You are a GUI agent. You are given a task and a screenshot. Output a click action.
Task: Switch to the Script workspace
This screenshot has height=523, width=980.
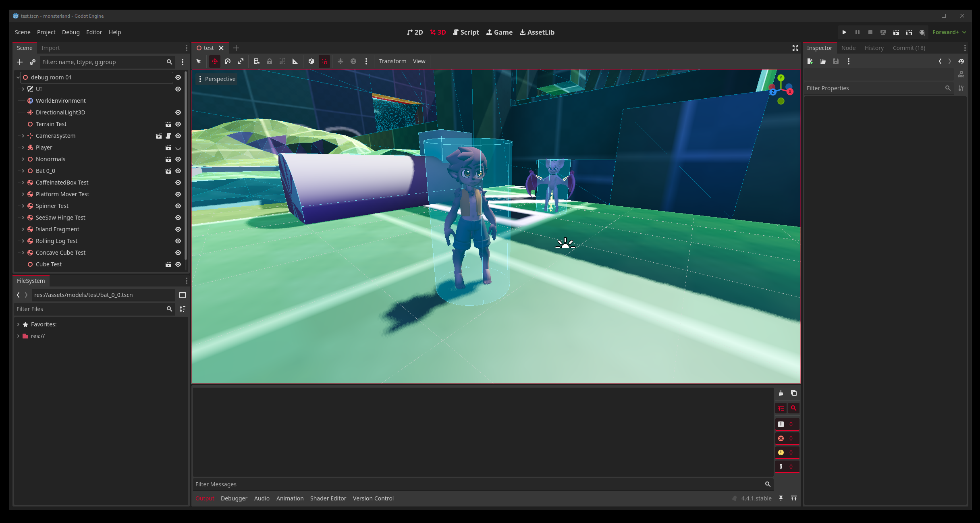coord(466,32)
